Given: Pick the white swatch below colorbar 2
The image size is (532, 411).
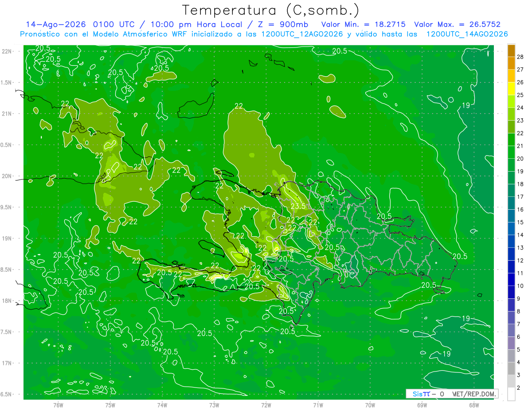Looking at the screenshot, I should [x=511, y=394].
